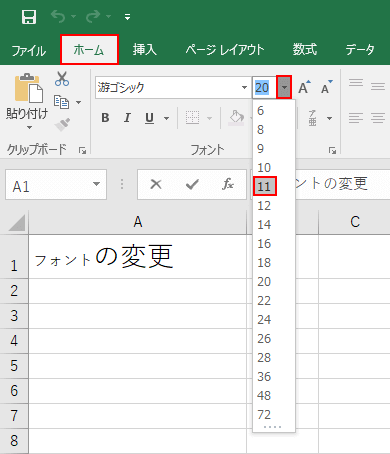
Task: Open the 数式 ribbon tab
Action: tap(305, 49)
